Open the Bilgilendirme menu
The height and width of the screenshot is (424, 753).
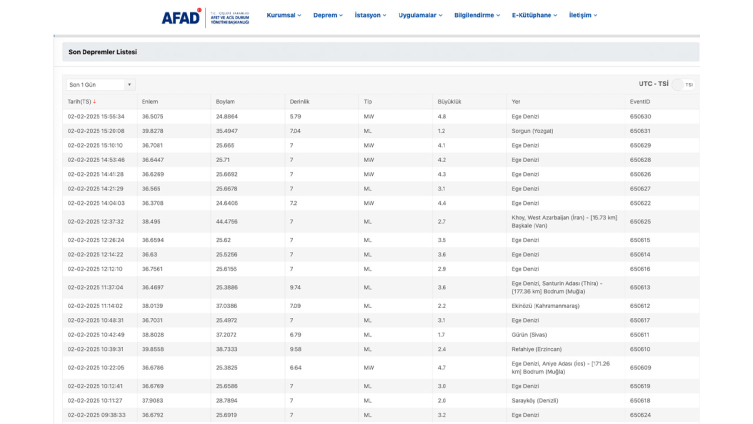pos(477,16)
